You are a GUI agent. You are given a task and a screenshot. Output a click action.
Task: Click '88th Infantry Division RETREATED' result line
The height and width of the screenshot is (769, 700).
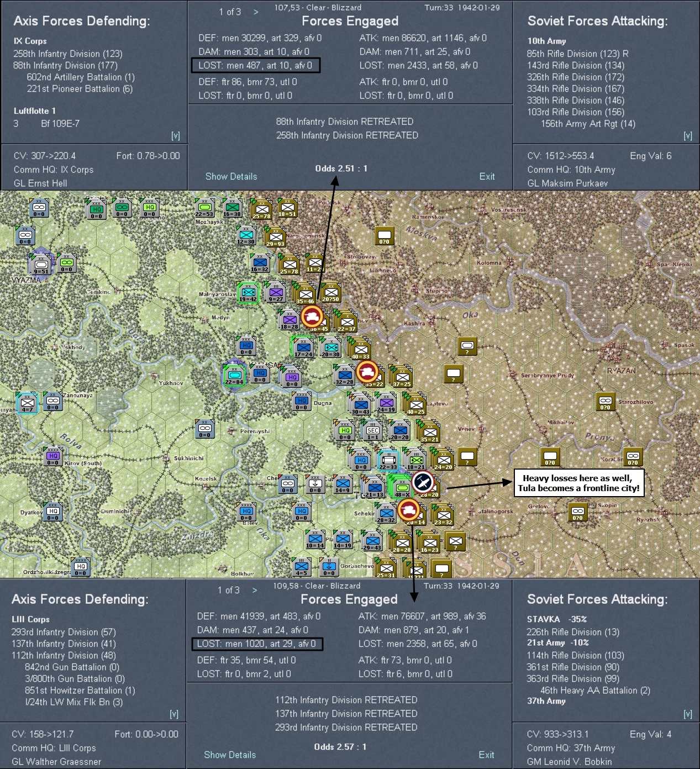coord(345,122)
